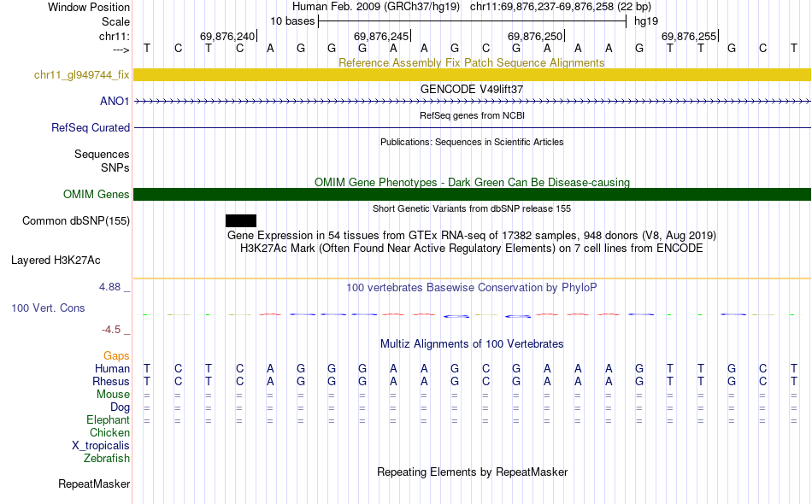Click the 10 bases scale bar

(472, 21)
